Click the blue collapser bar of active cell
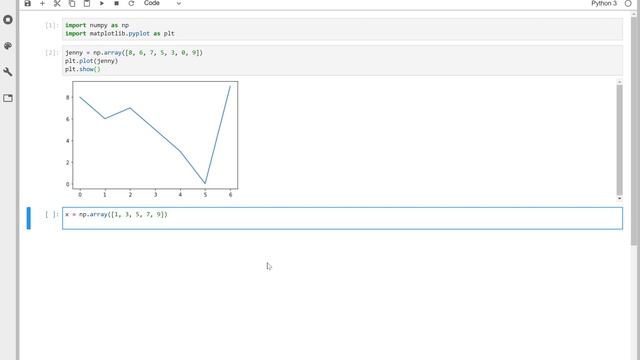 (29, 218)
